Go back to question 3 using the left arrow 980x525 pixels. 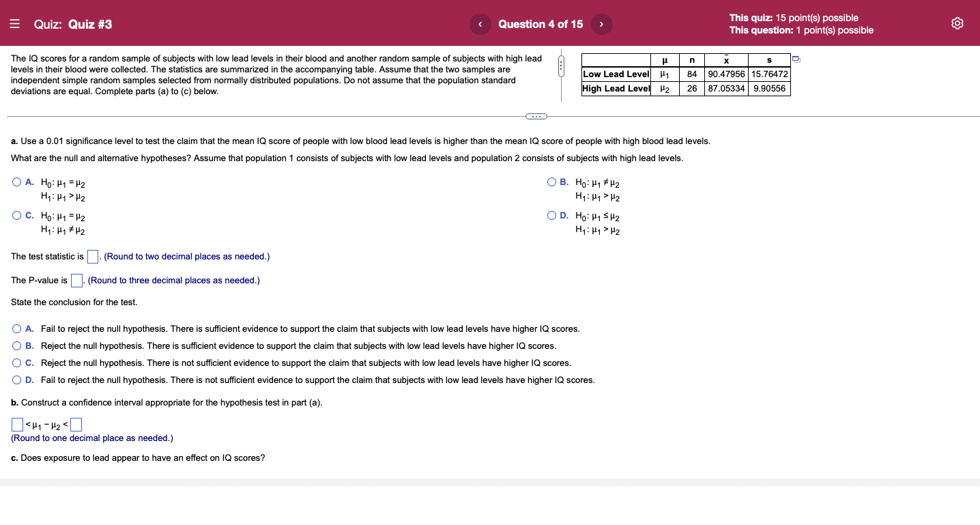point(480,23)
